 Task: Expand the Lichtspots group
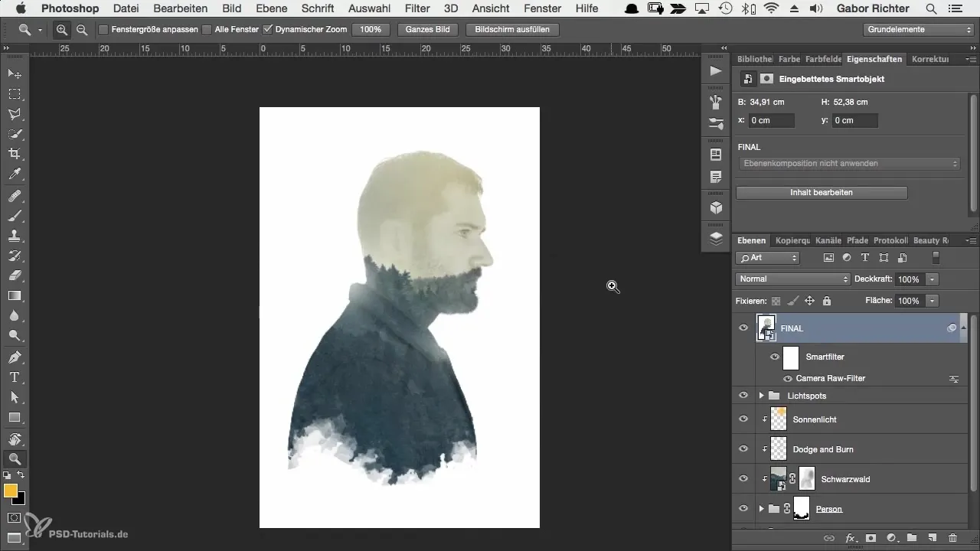761,396
